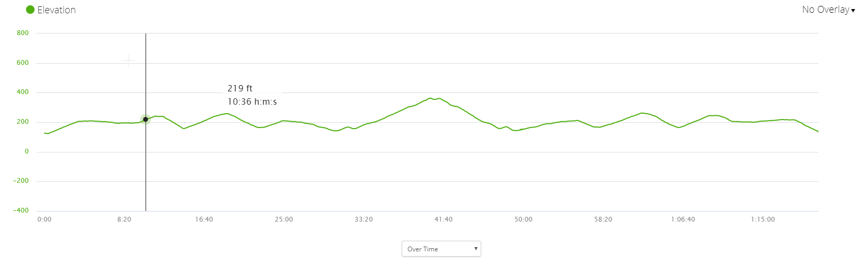The width and height of the screenshot is (868, 271).
Task: Click the highlighted data point on the elevation line
Action: click(x=146, y=120)
